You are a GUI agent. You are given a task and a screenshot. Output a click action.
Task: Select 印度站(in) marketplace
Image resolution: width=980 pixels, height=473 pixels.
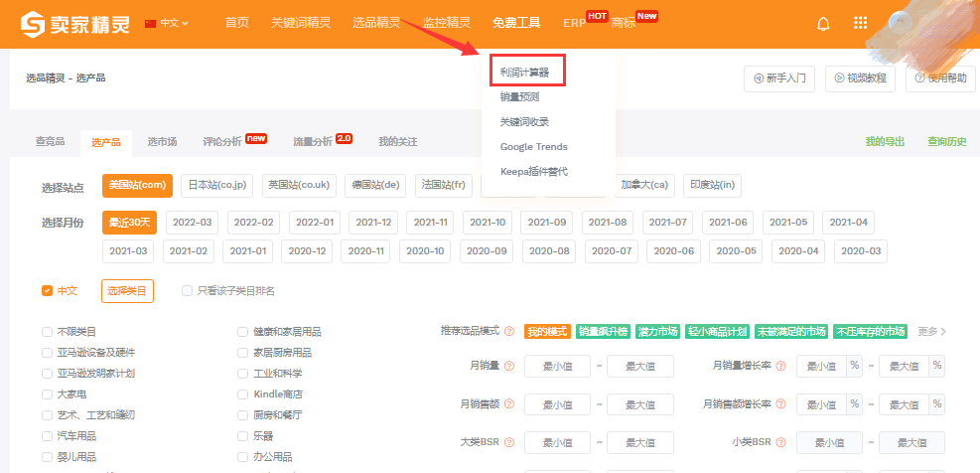pos(713,186)
